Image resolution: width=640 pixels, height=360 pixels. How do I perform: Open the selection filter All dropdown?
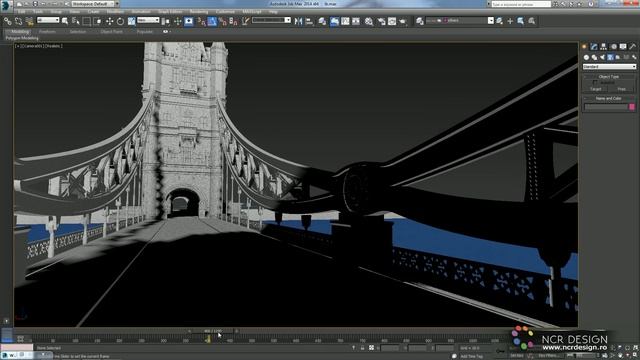pyautogui.click(x=48, y=20)
